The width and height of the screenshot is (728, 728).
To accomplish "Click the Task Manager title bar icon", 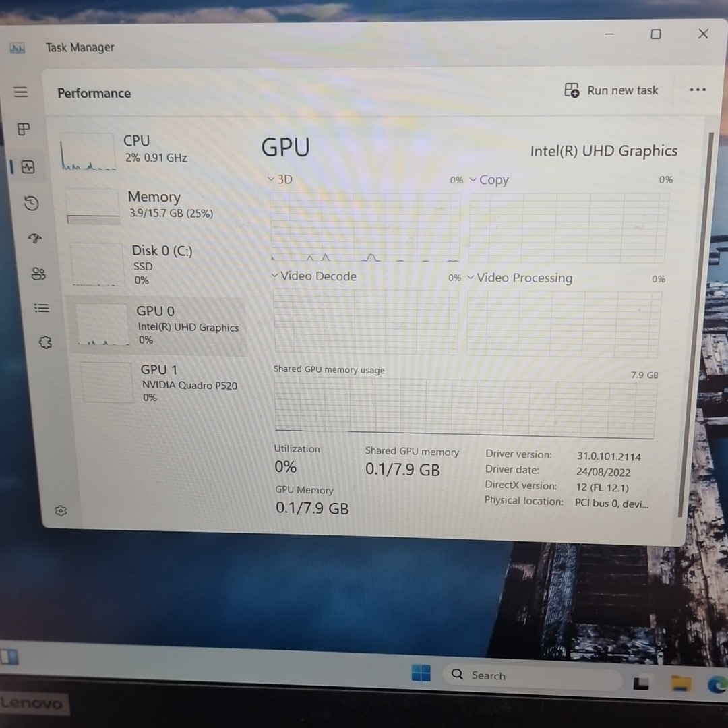I will pyautogui.click(x=17, y=48).
